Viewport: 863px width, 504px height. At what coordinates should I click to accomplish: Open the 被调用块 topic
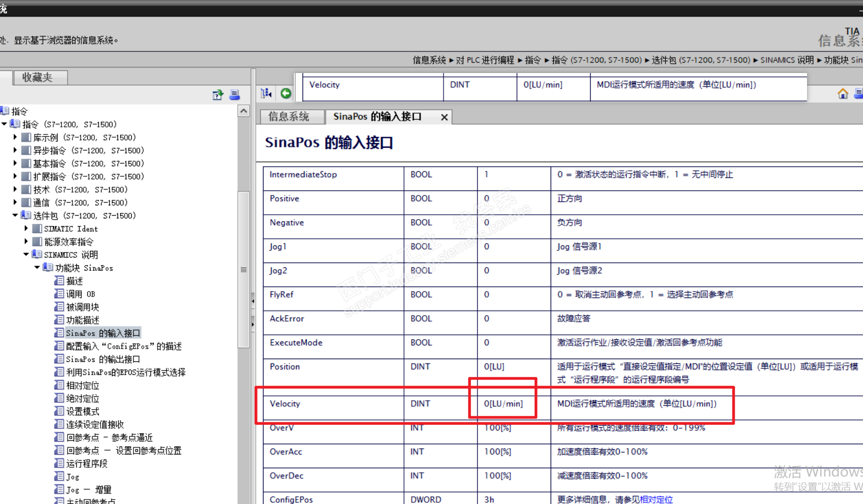(82, 307)
